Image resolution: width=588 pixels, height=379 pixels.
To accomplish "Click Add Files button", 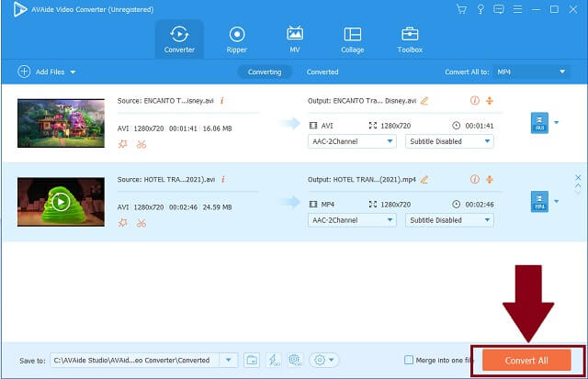I will click(46, 72).
